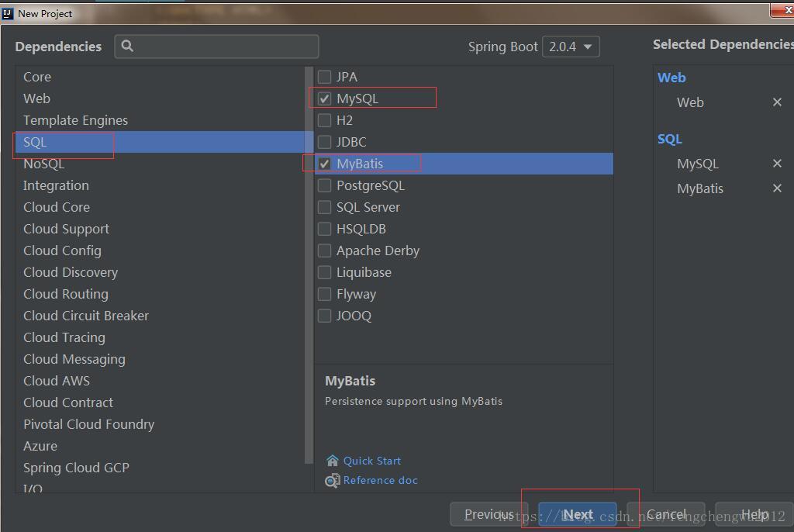Enable the HSQLDB checkbox

click(x=324, y=229)
